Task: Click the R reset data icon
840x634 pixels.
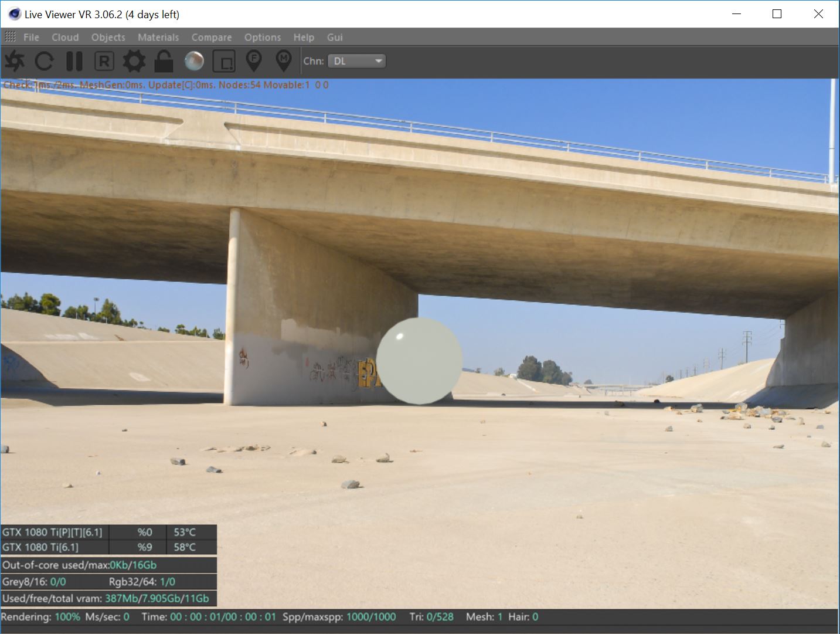Action: point(104,61)
